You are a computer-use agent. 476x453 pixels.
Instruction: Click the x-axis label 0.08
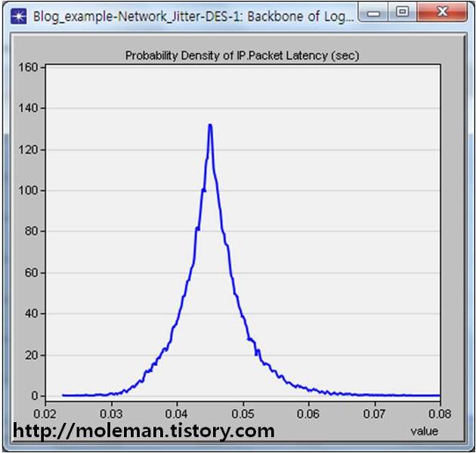pyautogui.click(x=440, y=414)
